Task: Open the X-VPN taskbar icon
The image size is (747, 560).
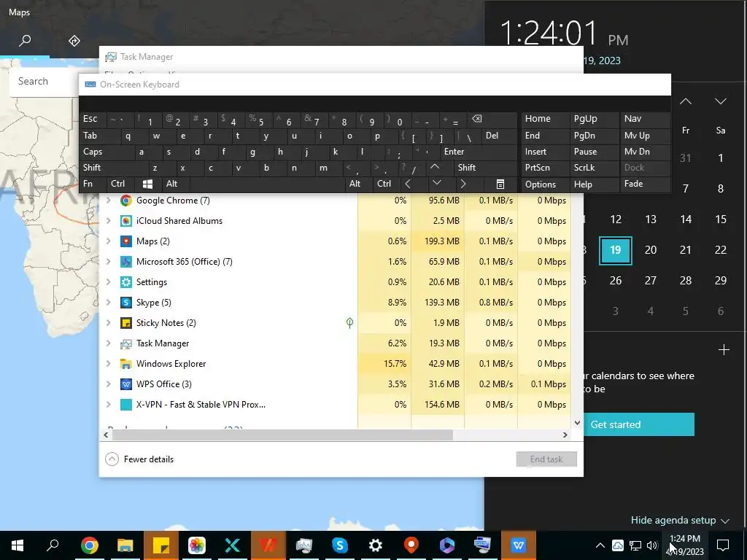Action: click(233, 545)
